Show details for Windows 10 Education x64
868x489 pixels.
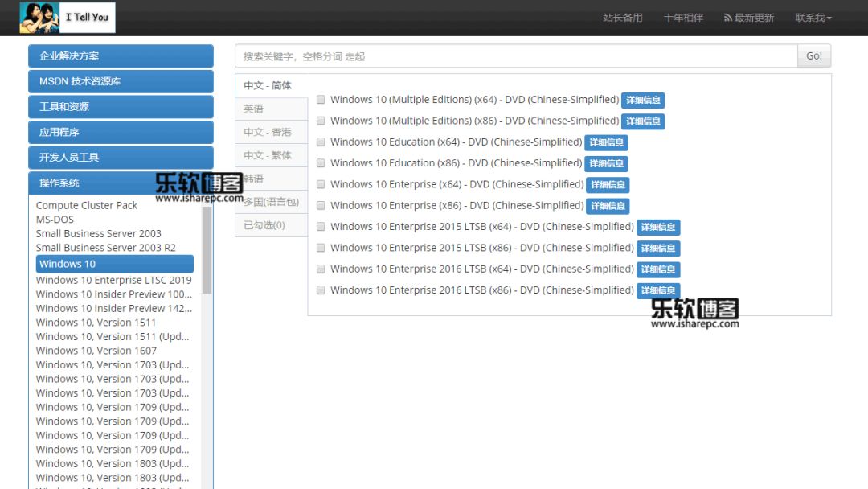(606, 142)
